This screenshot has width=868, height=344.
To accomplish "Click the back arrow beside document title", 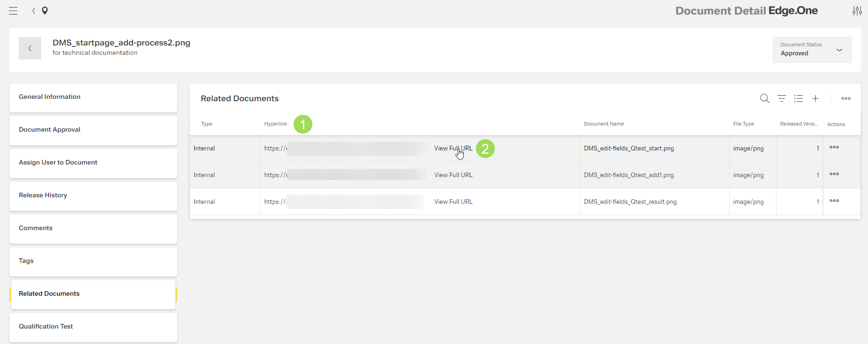I will point(30,48).
